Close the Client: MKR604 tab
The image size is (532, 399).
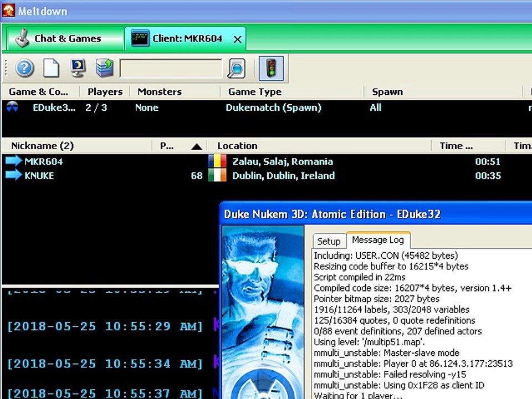[238, 39]
